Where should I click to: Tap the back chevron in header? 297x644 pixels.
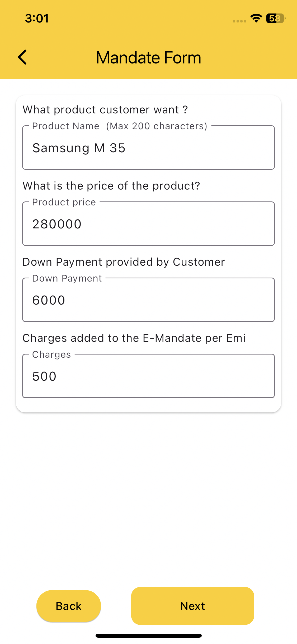click(23, 57)
